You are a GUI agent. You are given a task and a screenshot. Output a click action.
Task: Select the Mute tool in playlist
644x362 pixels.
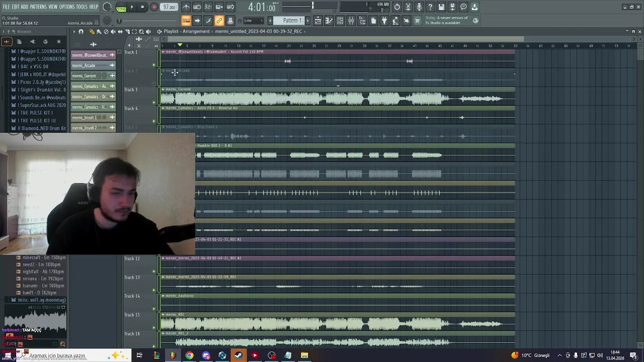(113, 32)
